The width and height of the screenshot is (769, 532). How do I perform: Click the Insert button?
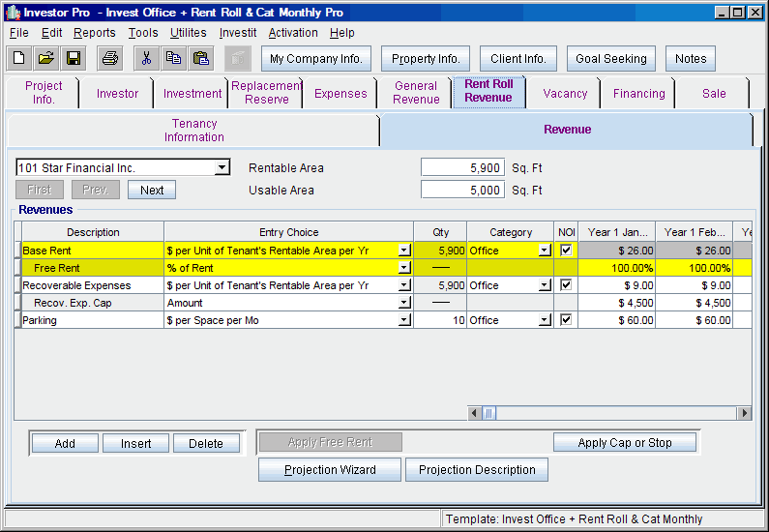pyautogui.click(x=135, y=443)
